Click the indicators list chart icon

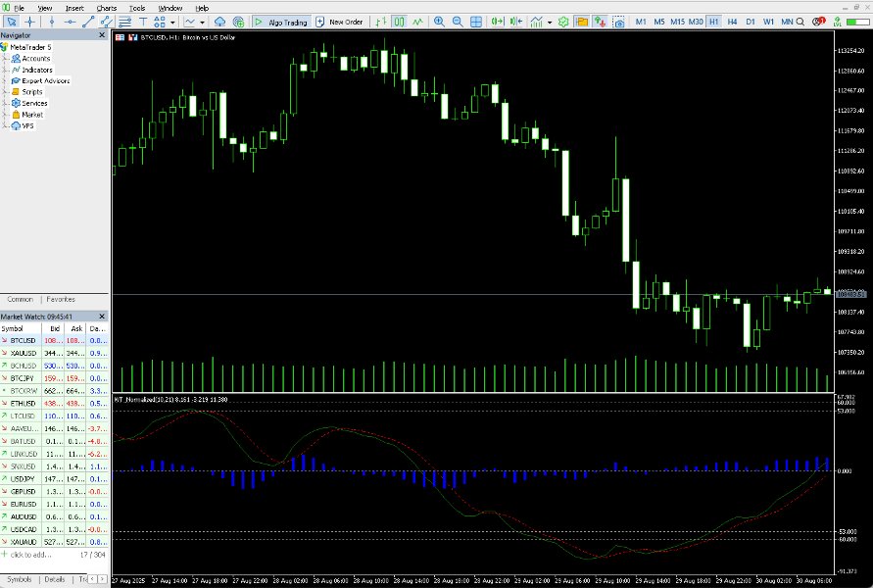pyautogui.click(x=537, y=22)
